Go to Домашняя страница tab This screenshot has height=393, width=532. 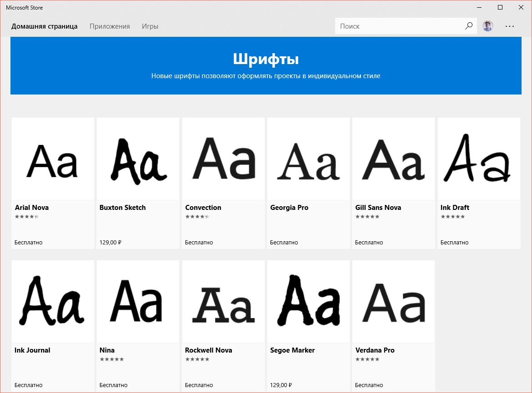click(45, 26)
